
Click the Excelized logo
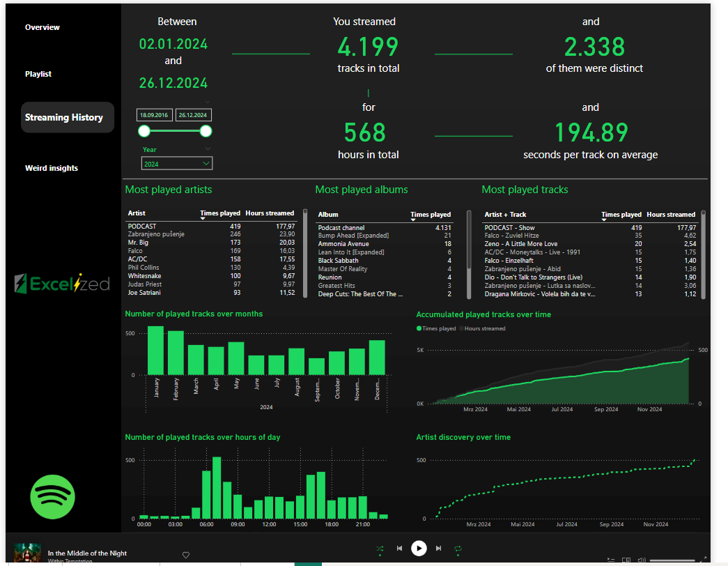(x=62, y=284)
